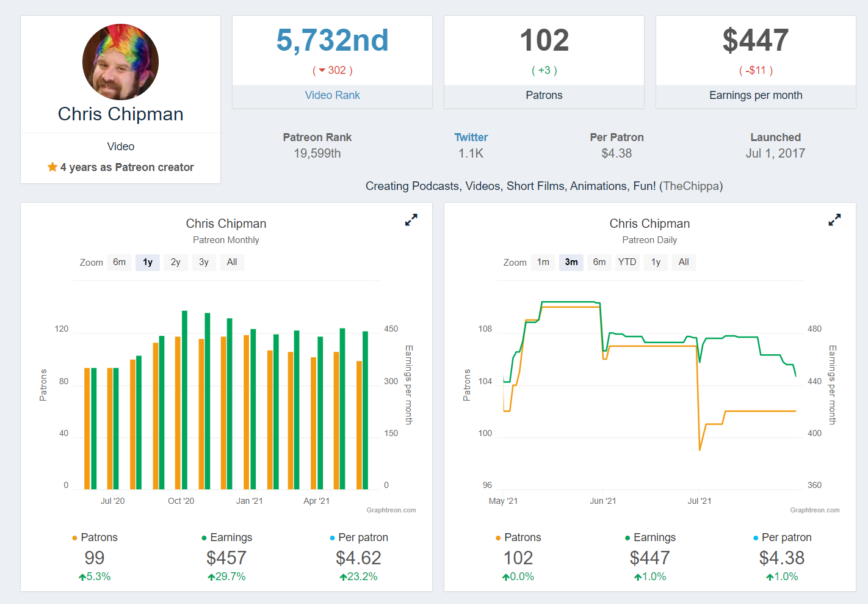Screen dimensions: 868x604
Task: Click the red down arrow beside 302
Action: point(322,71)
